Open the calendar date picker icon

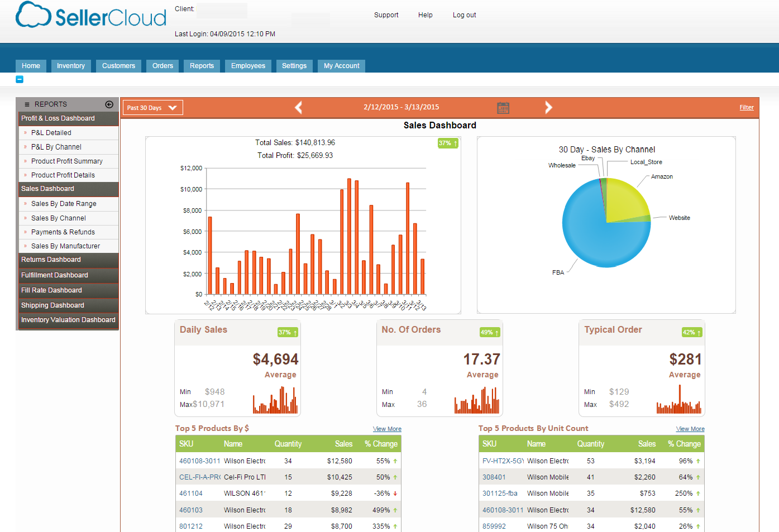point(503,107)
